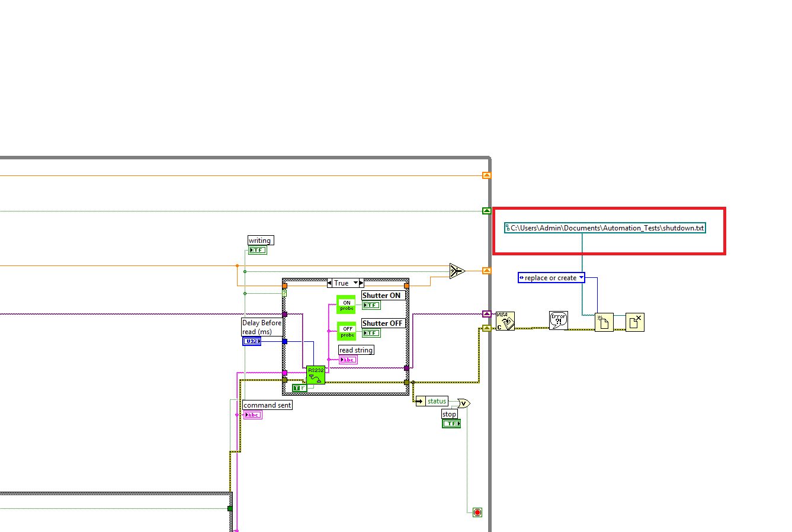The width and height of the screenshot is (792, 532).
Task: Select the Delay Before read U32 terminal
Action: point(252,341)
